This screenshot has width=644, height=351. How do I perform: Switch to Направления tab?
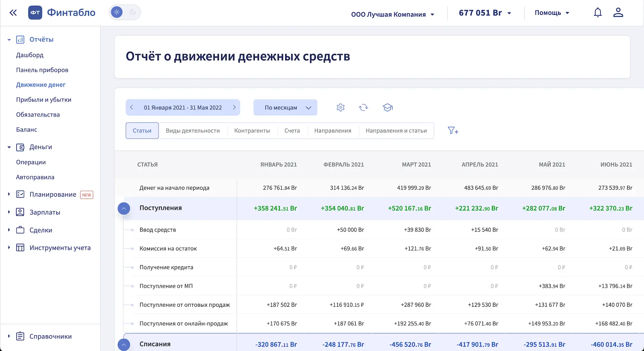tap(333, 130)
